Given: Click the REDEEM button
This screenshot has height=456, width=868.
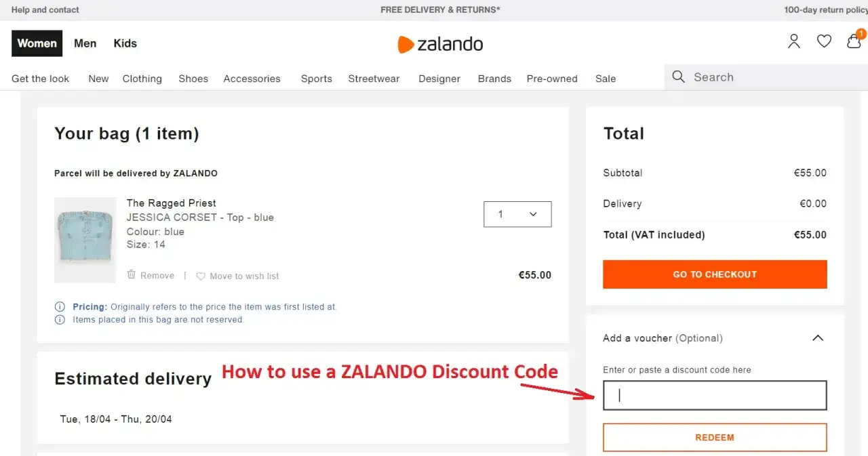Looking at the screenshot, I should point(714,437).
